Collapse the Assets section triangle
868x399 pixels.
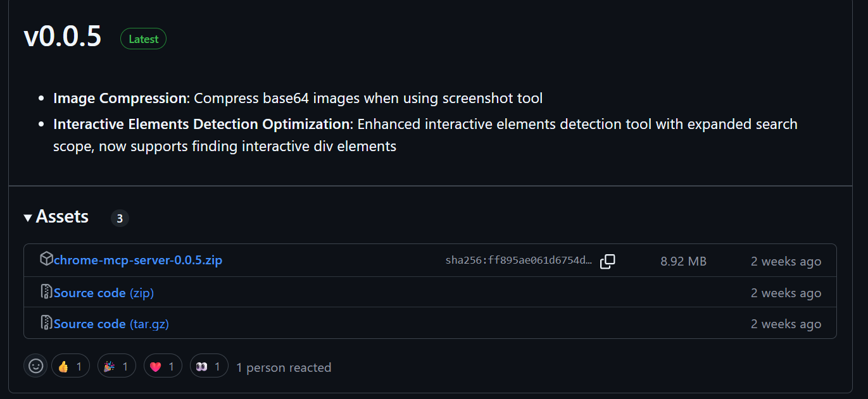(x=28, y=218)
